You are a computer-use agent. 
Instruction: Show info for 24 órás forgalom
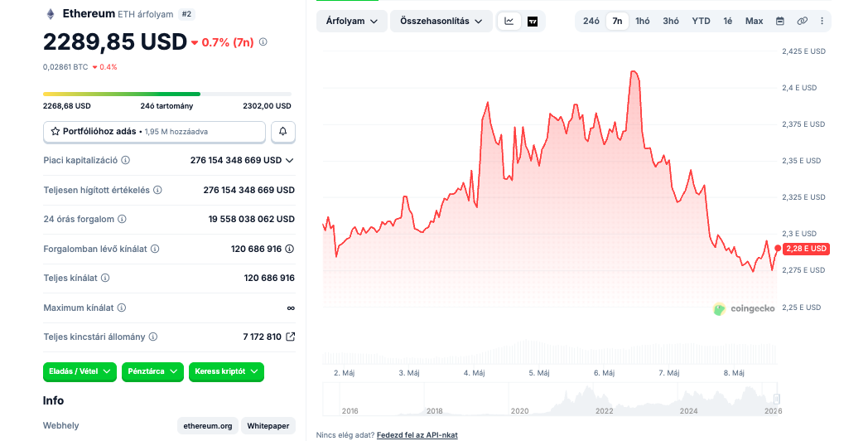point(122,219)
